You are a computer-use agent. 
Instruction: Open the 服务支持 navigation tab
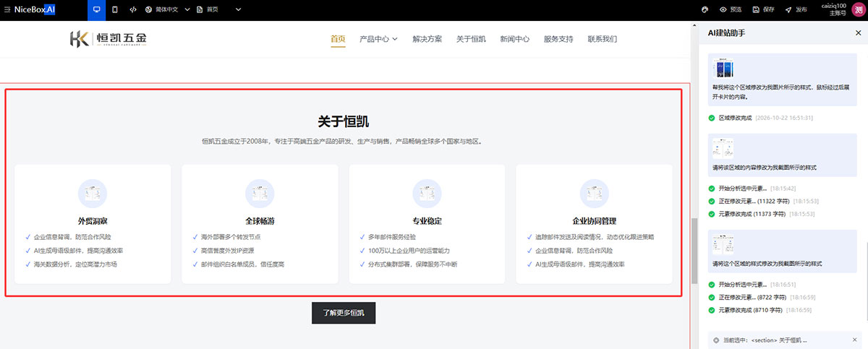(x=558, y=39)
